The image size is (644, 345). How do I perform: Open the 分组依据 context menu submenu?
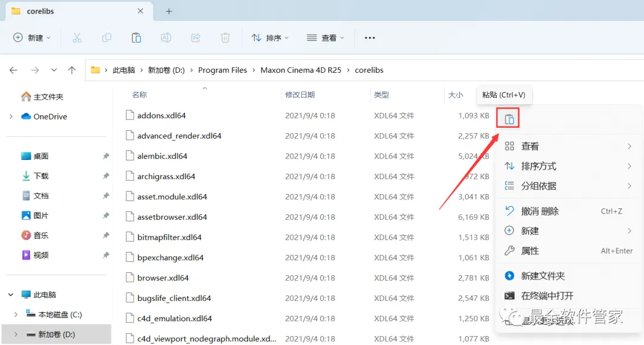(568, 186)
